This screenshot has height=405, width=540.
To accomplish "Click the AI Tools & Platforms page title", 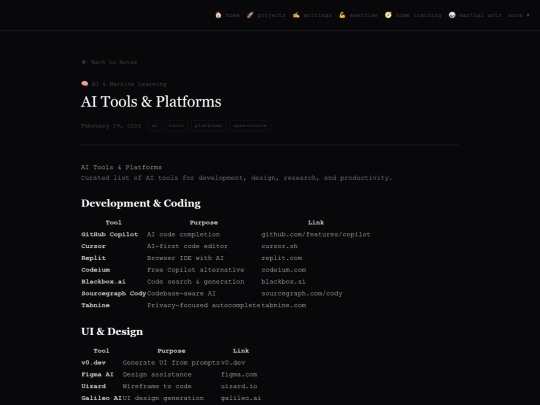I will pyautogui.click(x=151, y=102).
